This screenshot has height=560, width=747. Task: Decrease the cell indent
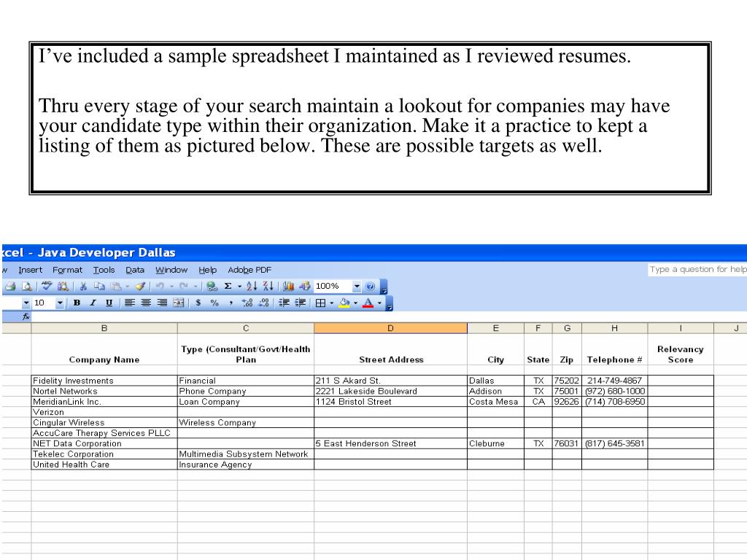pos(284,303)
